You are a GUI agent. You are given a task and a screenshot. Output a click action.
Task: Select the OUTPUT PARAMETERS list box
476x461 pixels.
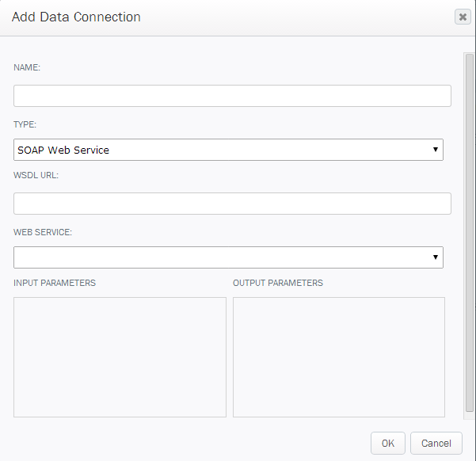[x=339, y=357]
